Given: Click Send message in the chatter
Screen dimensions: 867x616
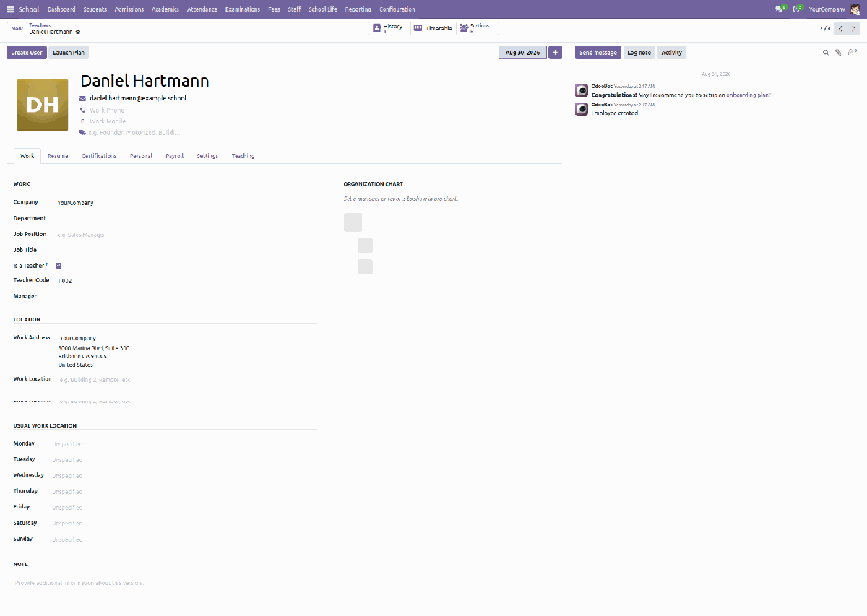Looking at the screenshot, I should (598, 53).
